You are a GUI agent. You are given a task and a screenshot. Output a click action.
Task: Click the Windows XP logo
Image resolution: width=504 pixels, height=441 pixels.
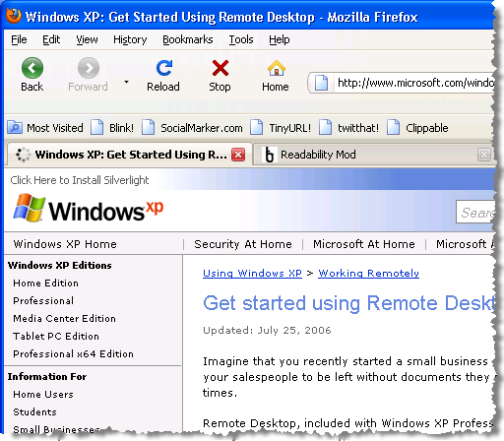89,209
